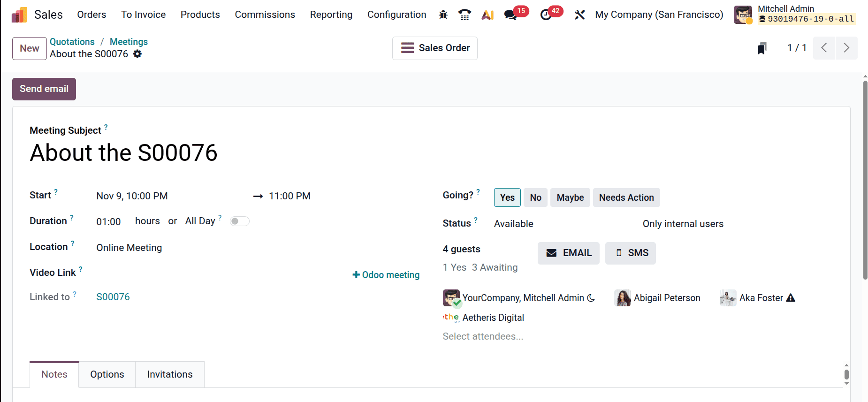The width and height of the screenshot is (868, 402).
Task: Click the page vertical scrollbar
Action: (x=865, y=188)
